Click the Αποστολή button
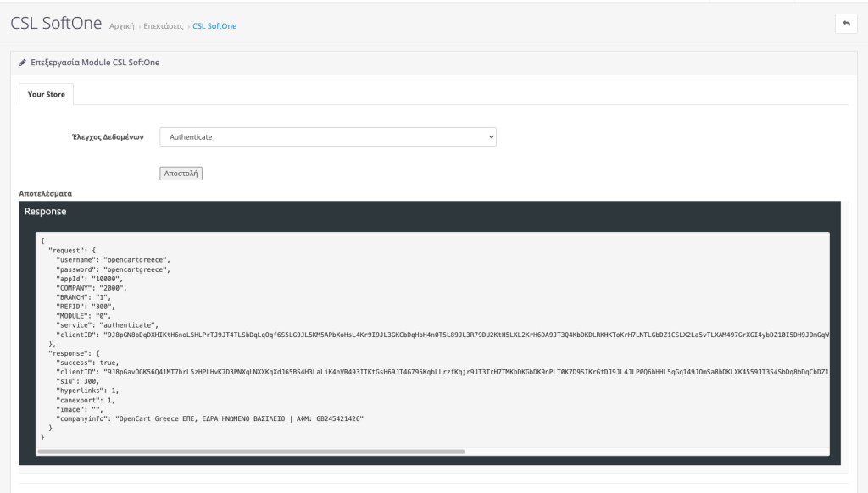Viewport: 868px width, 493px height. [x=181, y=173]
